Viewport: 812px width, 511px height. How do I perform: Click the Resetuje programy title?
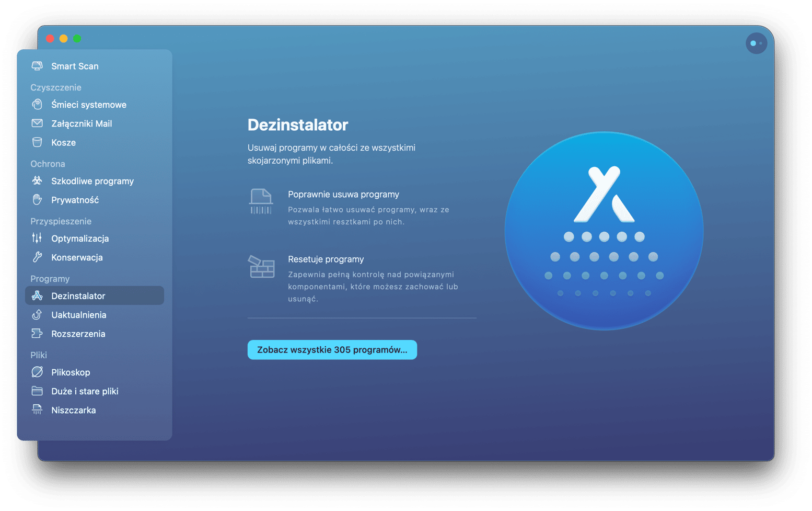coord(326,259)
